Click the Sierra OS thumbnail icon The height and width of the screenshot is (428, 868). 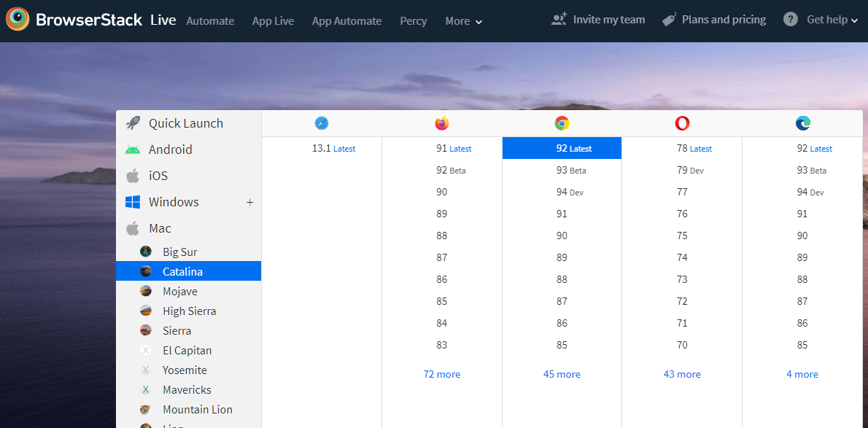tap(146, 330)
